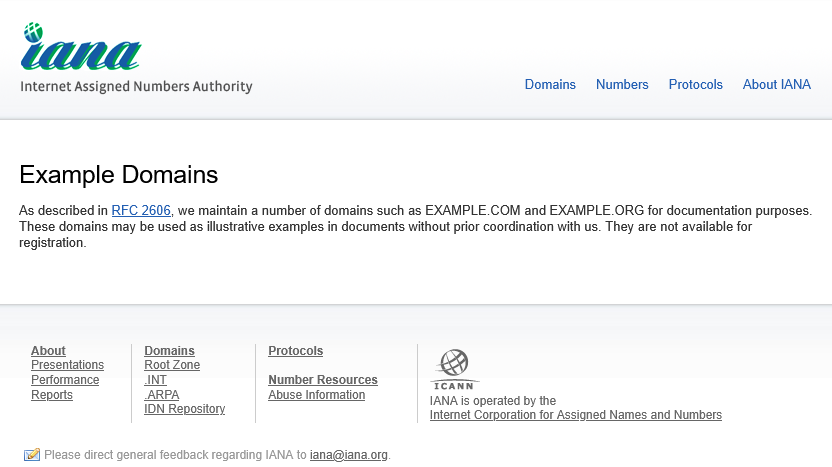Follow the RFC 2606 link
Image resolution: width=832 pixels, height=467 pixels.
pos(141,211)
